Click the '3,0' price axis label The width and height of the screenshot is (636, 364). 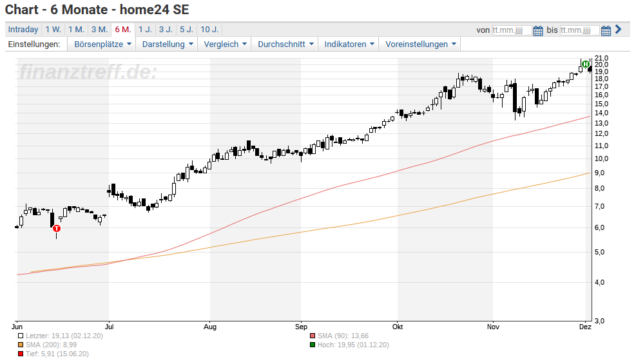pyautogui.click(x=600, y=321)
